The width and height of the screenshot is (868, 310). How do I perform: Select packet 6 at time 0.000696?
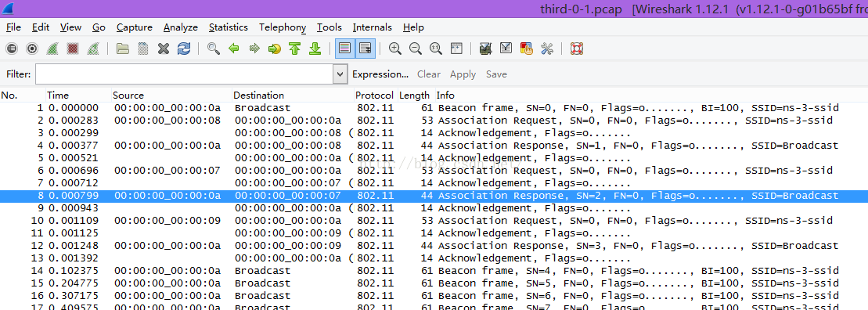pyautogui.click(x=434, y=171)
